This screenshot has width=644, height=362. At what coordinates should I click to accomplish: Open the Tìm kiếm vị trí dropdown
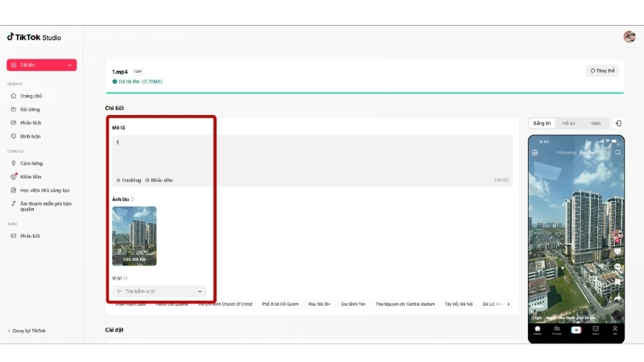159,291
